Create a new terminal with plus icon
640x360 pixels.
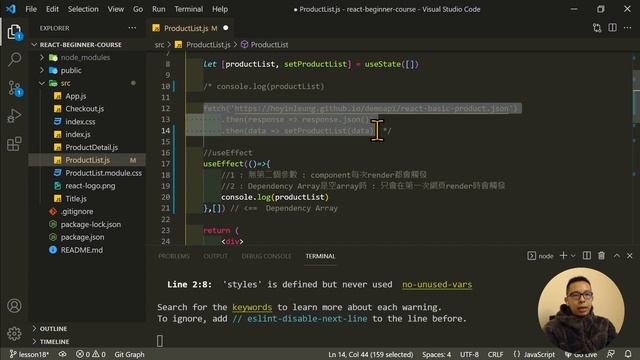[563, 256]
